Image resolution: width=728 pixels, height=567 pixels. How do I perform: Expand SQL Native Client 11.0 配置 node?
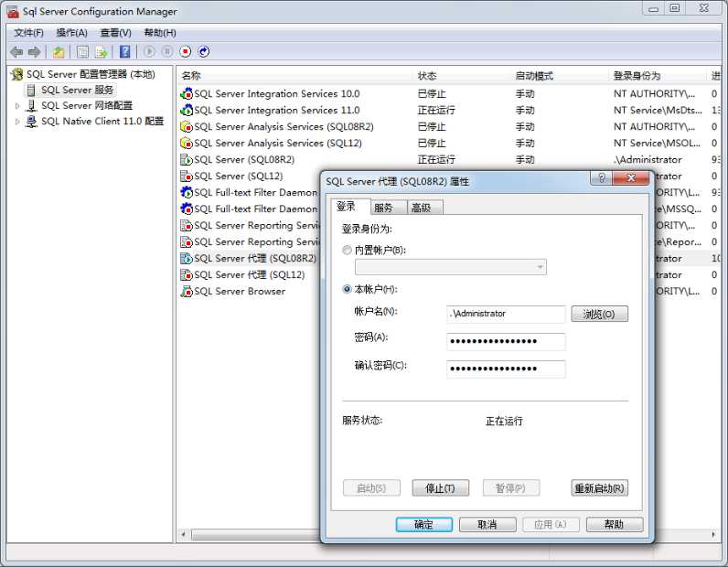(17, 122)
